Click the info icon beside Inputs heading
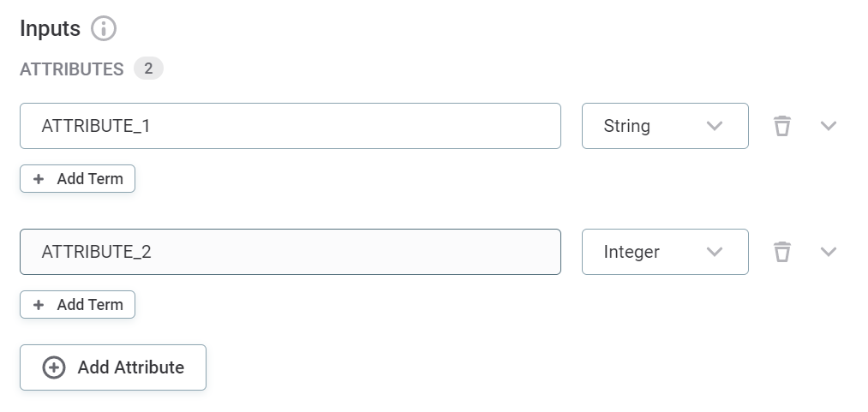868x412 pixels. point(104,29)
